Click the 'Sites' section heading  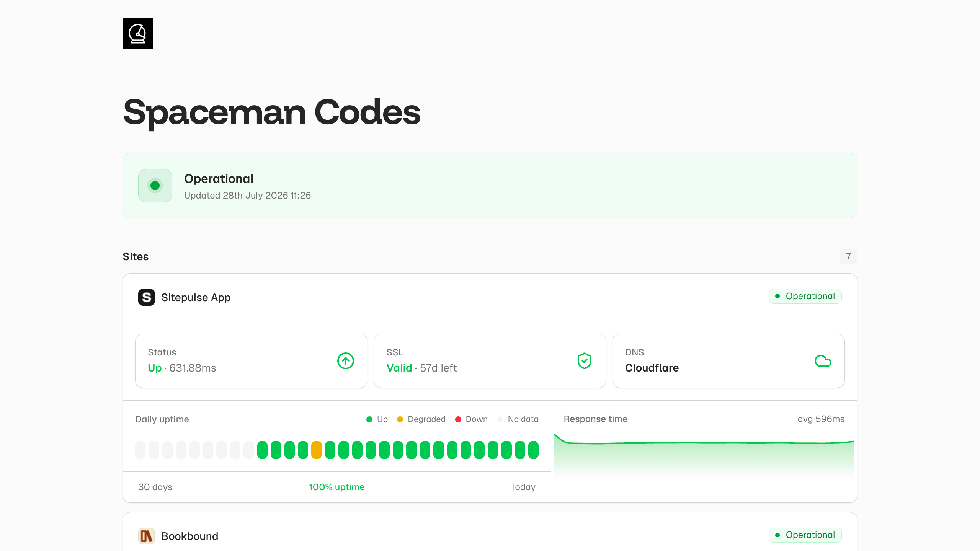coord(136,256)
